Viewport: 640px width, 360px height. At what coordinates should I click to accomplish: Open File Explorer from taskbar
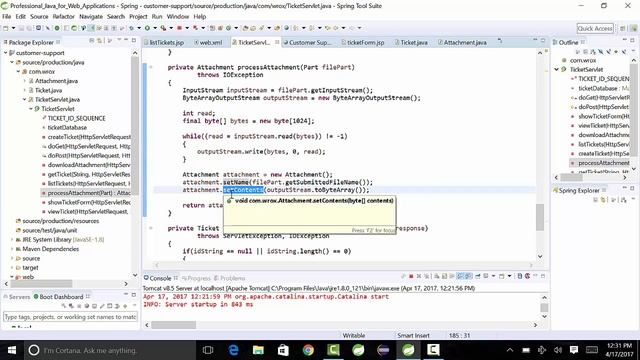pyautogui.click(x=258, y=350)
